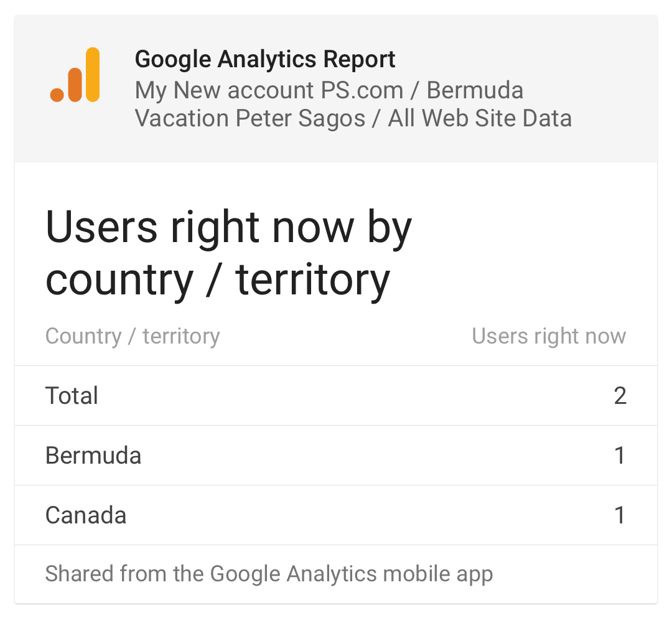Viewport: 672px width, 618px height.
Task: Select the Google Analytics Report title
Action: tap(265, 59)
